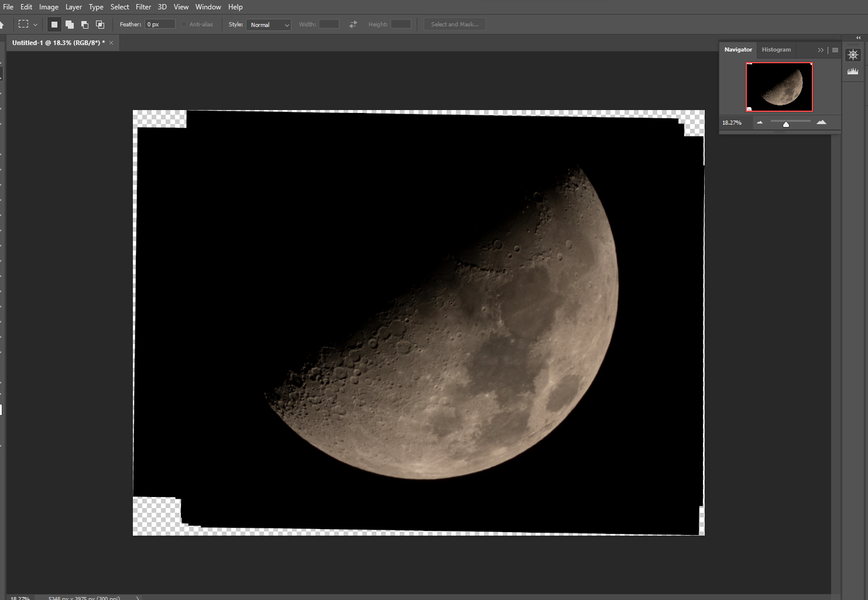Select the Intersect with selection mode icon
This screenshot has width=868, height=600.
(x=100, y=24)
